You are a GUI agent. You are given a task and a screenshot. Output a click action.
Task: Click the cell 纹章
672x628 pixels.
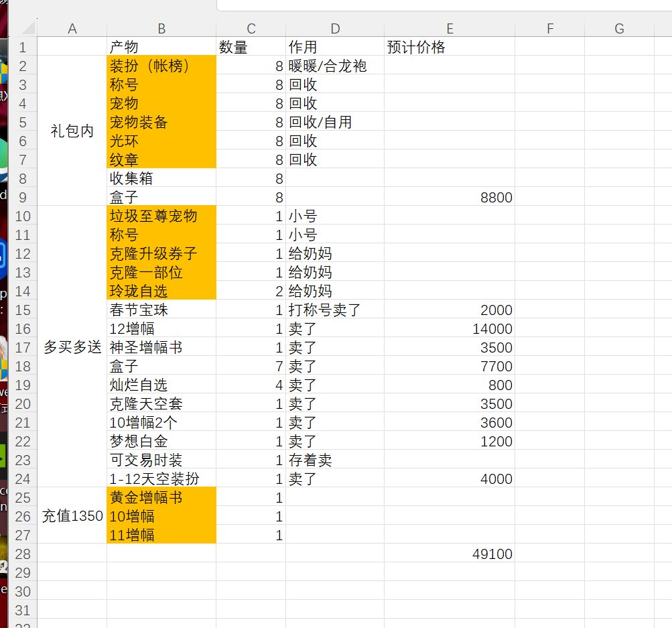tap(161, 160)
